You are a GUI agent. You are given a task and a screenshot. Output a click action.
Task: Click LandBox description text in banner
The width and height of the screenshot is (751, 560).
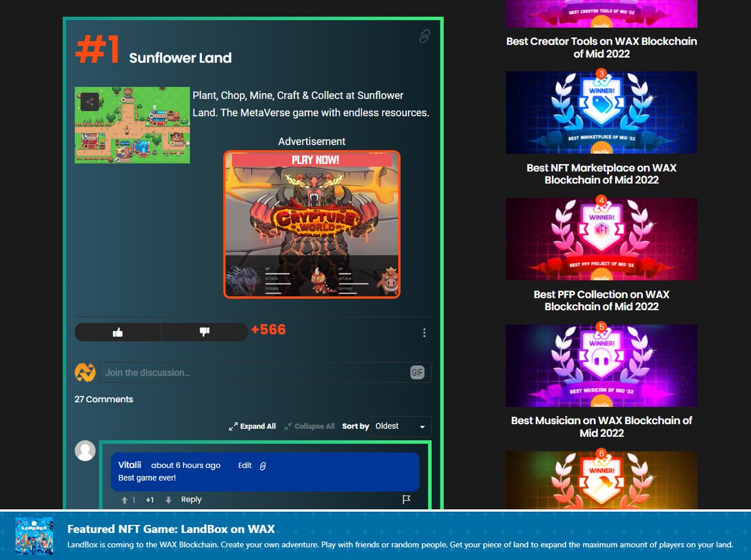[x=401, y=545]
